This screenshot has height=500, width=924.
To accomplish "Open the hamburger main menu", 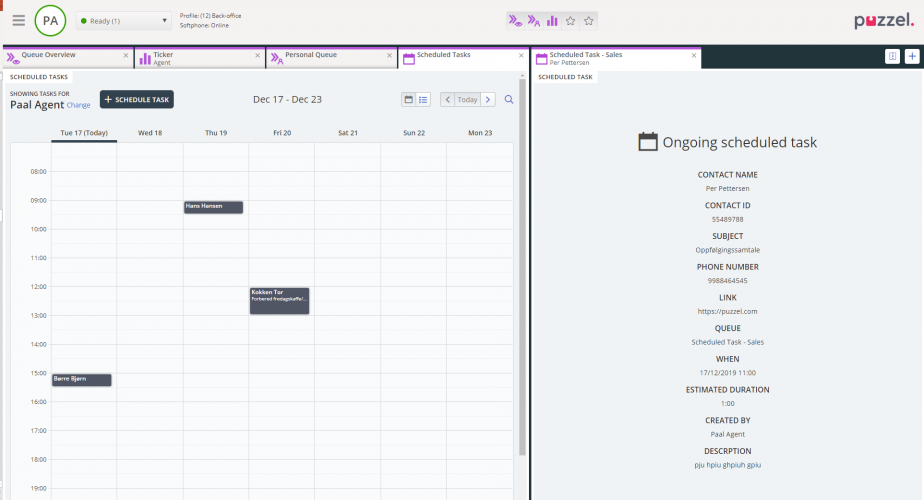I will point(19,20).
